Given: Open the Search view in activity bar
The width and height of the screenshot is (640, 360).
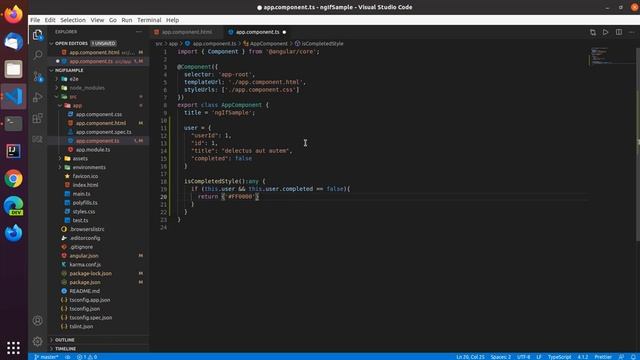Looking at the screenshot, I should pos(38,55).
